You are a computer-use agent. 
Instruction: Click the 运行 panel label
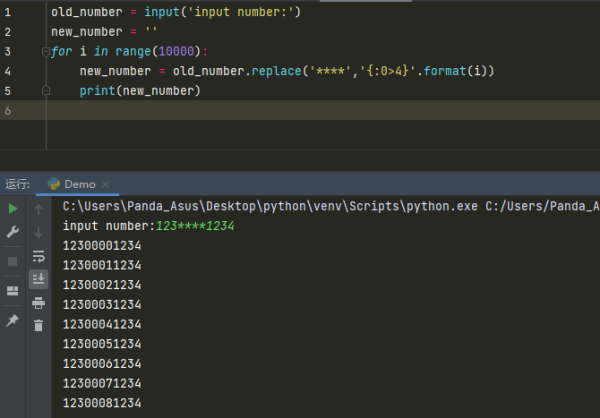pyautogui.click(x=17, y=184)
